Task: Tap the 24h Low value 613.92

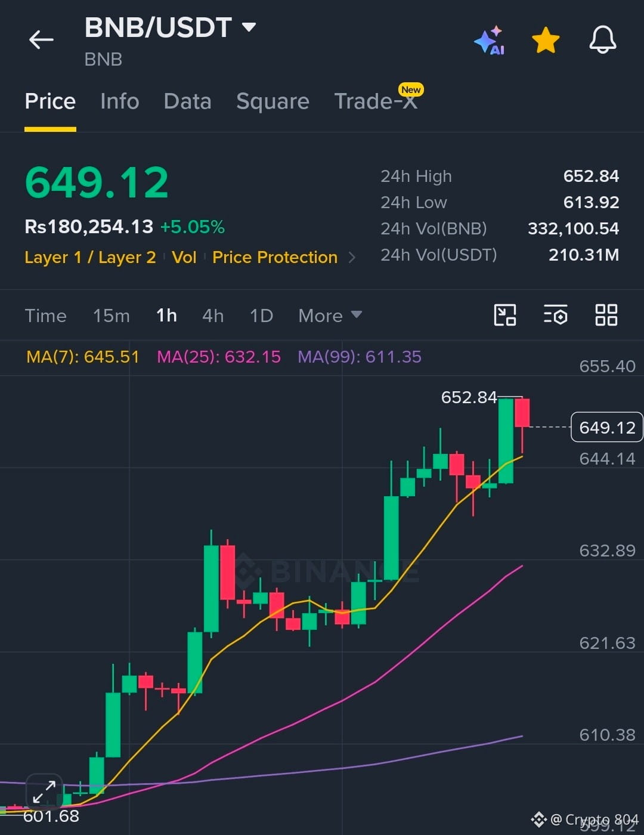Action: 591,203
